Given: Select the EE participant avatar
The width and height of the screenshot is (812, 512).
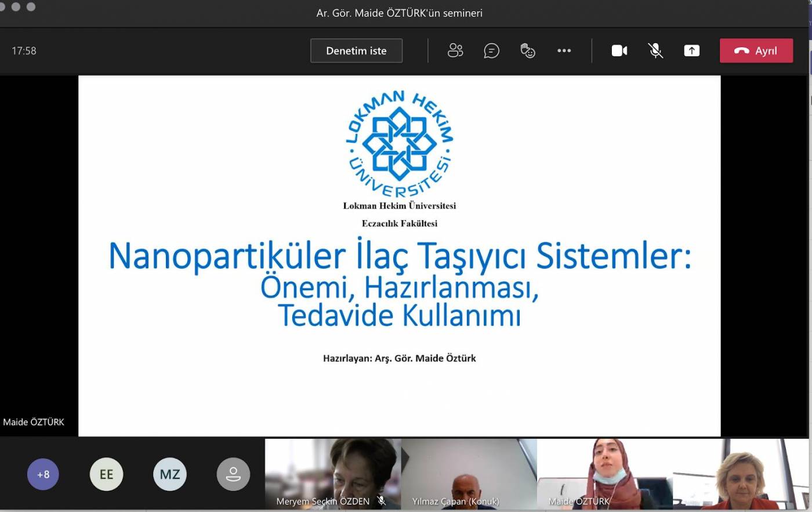Looking at the screenshot, I should click(x=106, y=474).
